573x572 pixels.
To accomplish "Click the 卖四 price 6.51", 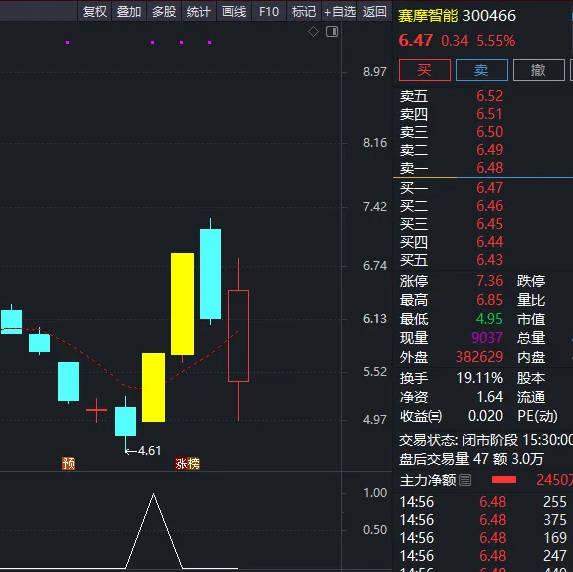I will [x=489, y=114].
